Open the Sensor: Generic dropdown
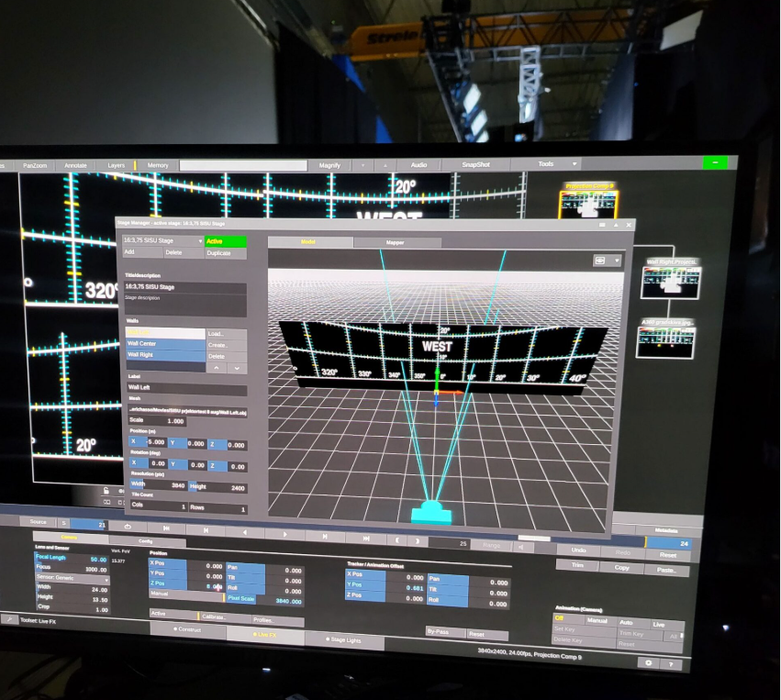 coord(72,580)
